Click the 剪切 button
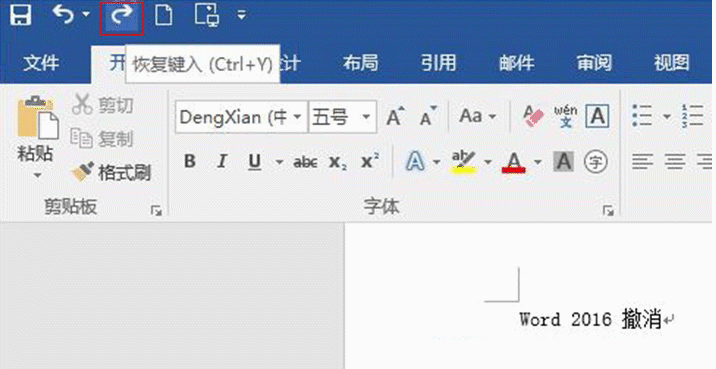716x369 pixels. 103,105
